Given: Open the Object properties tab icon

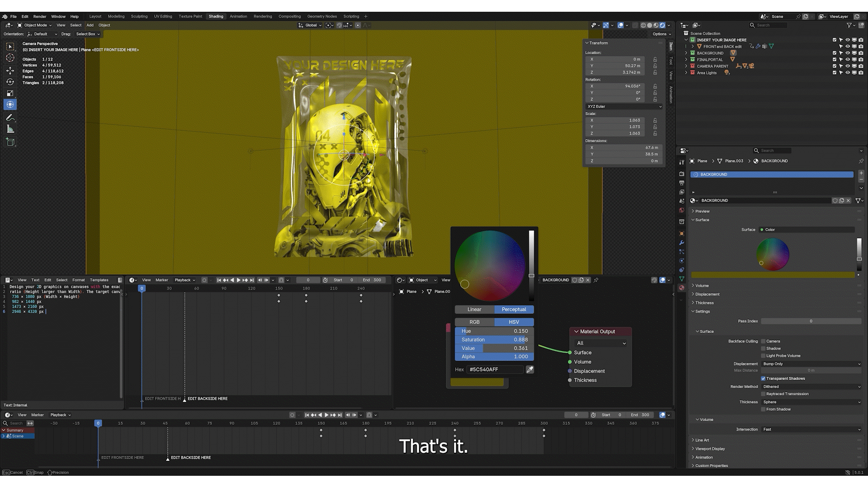Looking at the screenshot, I should [682, 234].
